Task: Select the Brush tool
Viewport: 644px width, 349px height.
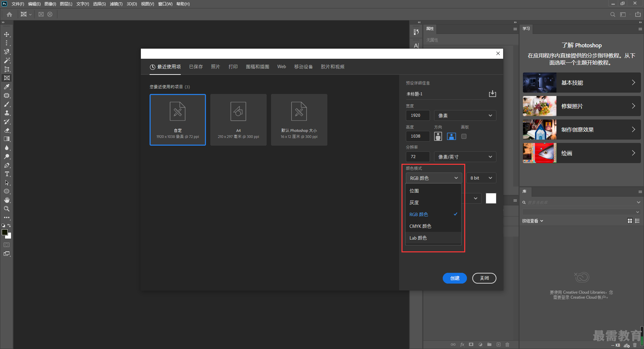Action: pyautogui.click(x=7, y=104)
